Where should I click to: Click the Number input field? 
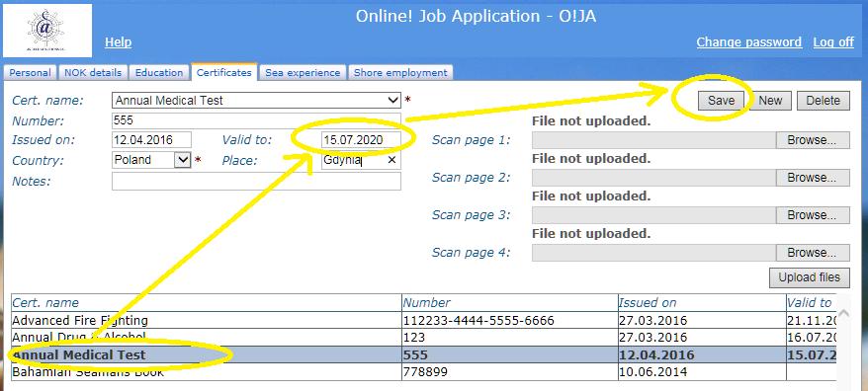256,120
